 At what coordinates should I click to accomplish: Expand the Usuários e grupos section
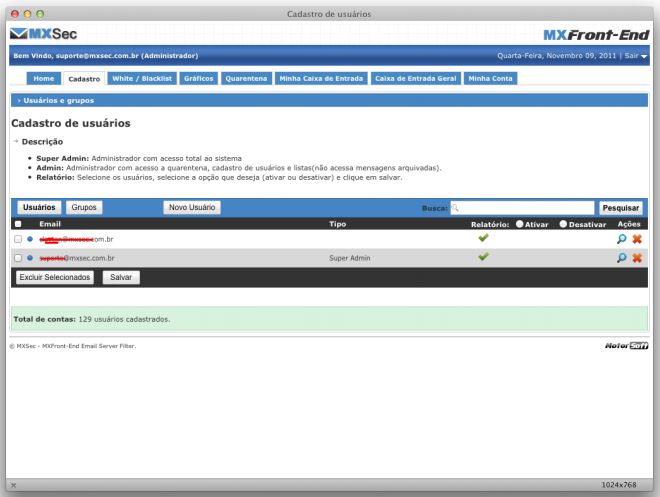click(51, 101)
